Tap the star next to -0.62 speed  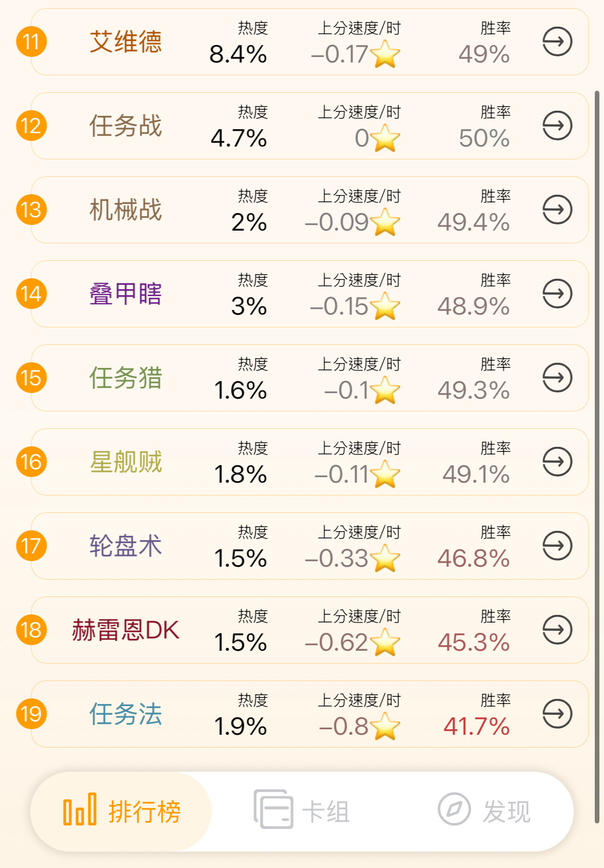click(x=385, y=643)
